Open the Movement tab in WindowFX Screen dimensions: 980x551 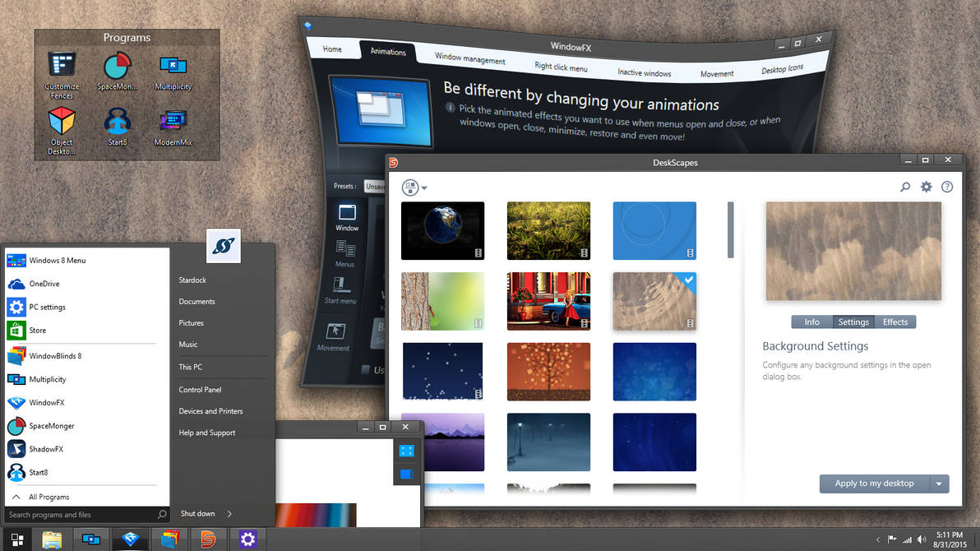tap(717, 73)
